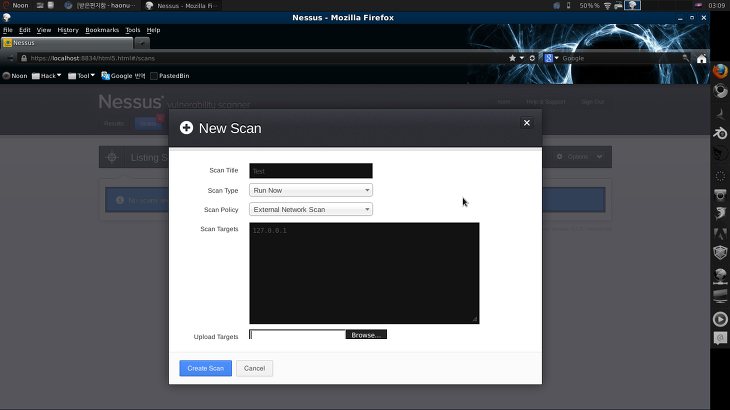Open the View menu

click(x=44, y=30)
